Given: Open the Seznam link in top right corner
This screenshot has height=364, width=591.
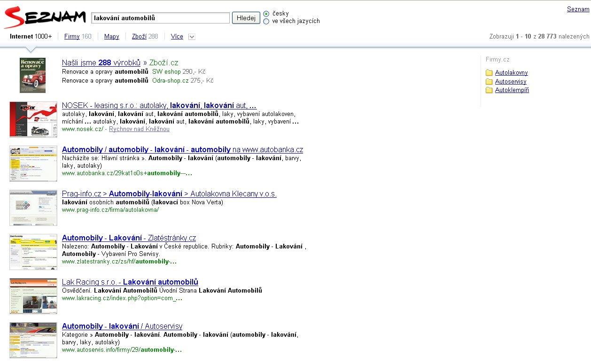Looking at the screenshot, I should click(x=578, y=9).
